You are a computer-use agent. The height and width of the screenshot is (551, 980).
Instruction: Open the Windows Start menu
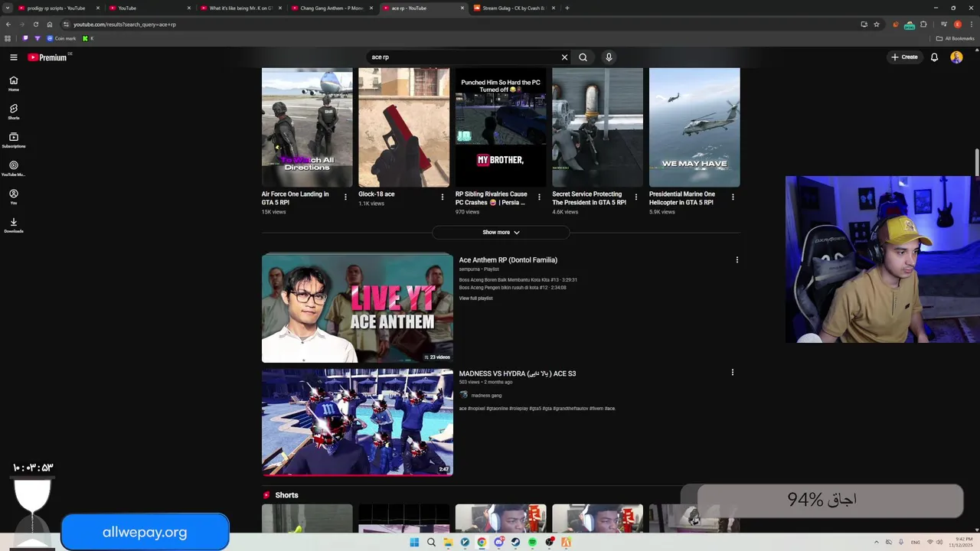tap(414, 542)
